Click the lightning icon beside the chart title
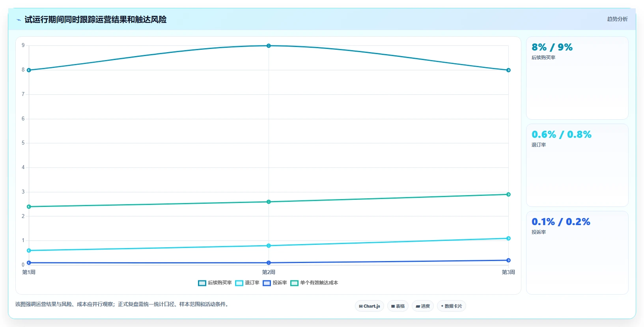Viewport: 644px width, 327px height. pyautogui.click(x=19, y=20)
